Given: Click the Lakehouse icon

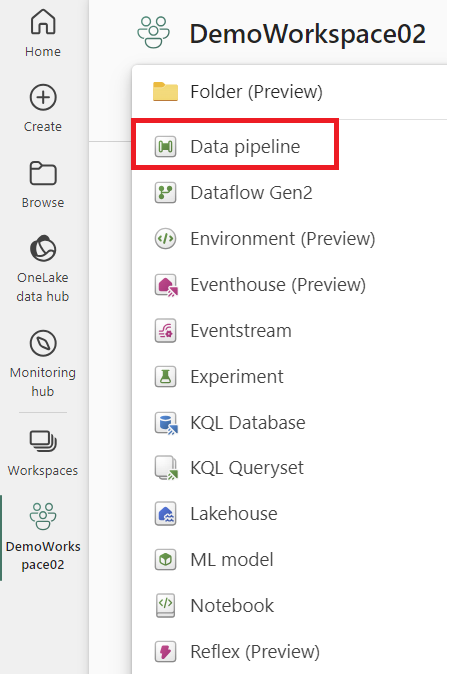Looking at the screenshot, I should [166, 514].
